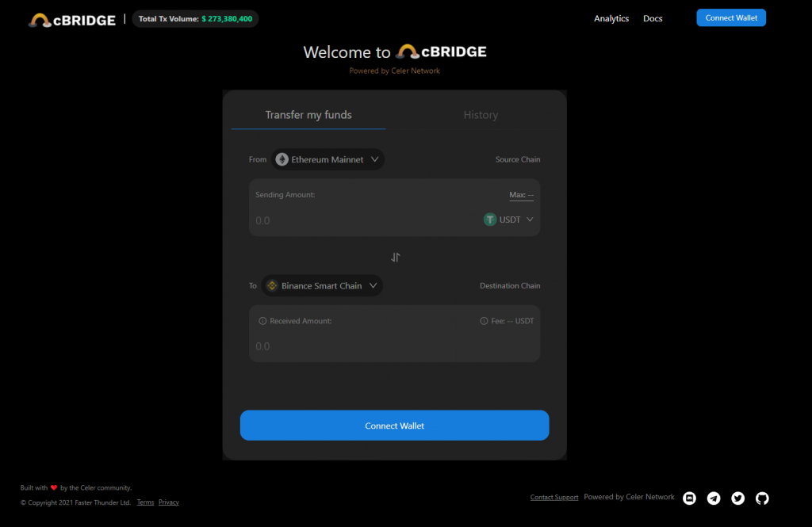Click the red heart icon in footer
Viewport: 812px width, 527px height.
[54, 487]
